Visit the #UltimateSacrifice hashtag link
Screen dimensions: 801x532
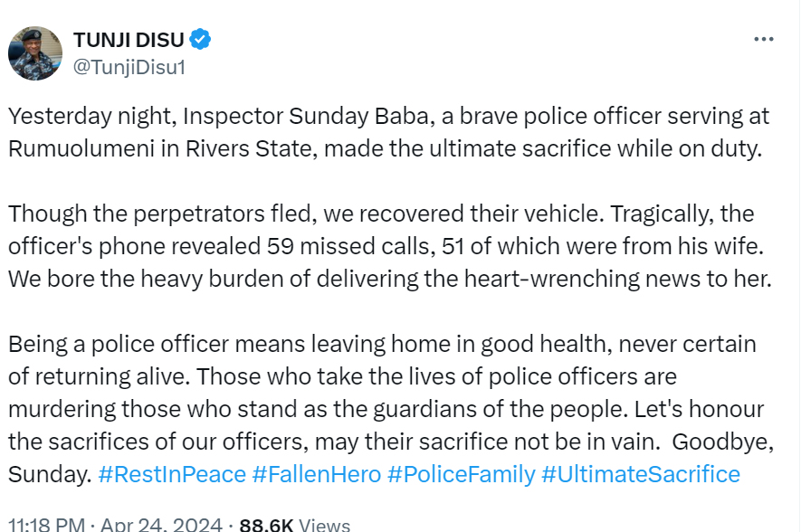click(x=641, y=474)
